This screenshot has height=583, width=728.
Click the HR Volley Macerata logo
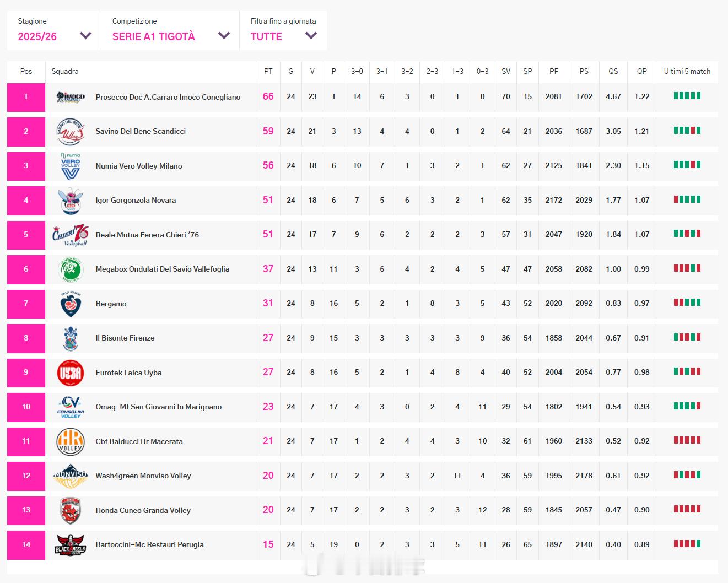pyautogui.click(x=71, y=441)
